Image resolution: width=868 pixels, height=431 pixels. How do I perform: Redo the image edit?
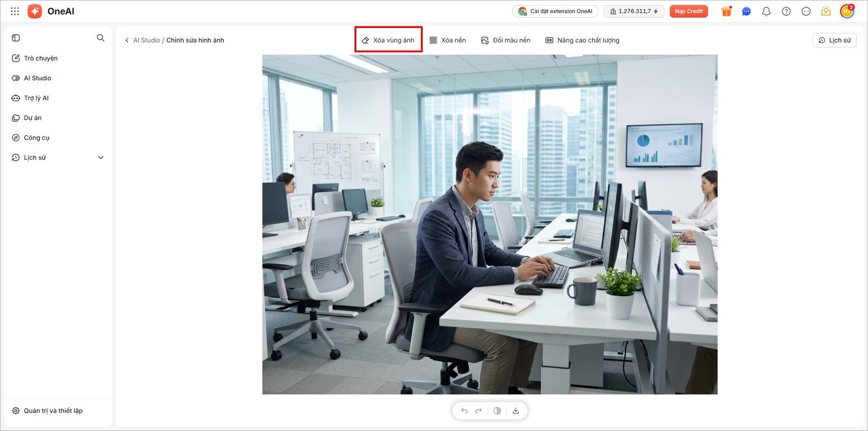(x=479, y=411)
